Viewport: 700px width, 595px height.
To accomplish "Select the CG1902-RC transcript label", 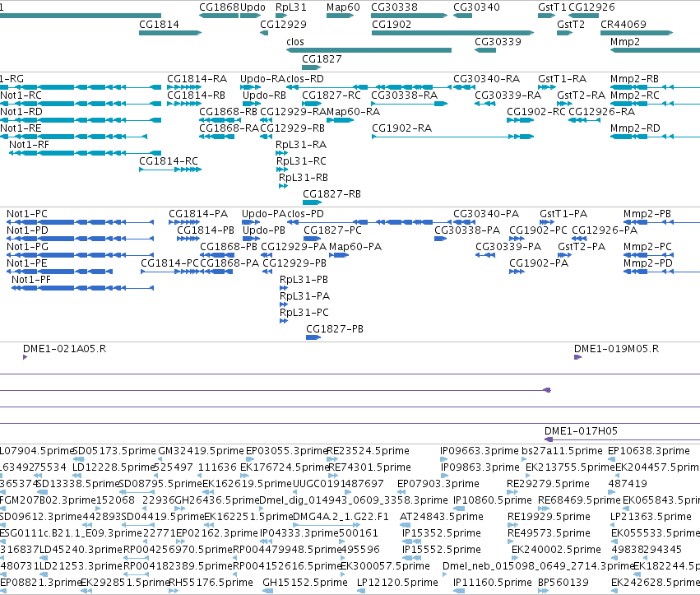I will tap(536, 112).
